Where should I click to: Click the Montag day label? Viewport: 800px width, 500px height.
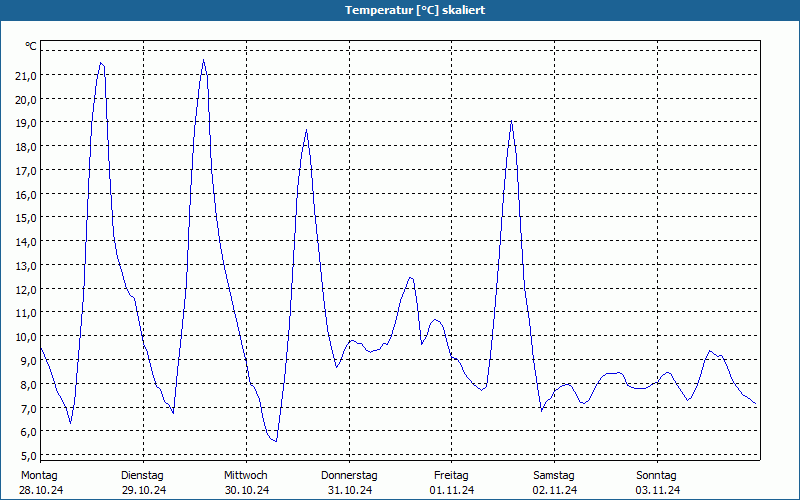click(x=39, y=476)
